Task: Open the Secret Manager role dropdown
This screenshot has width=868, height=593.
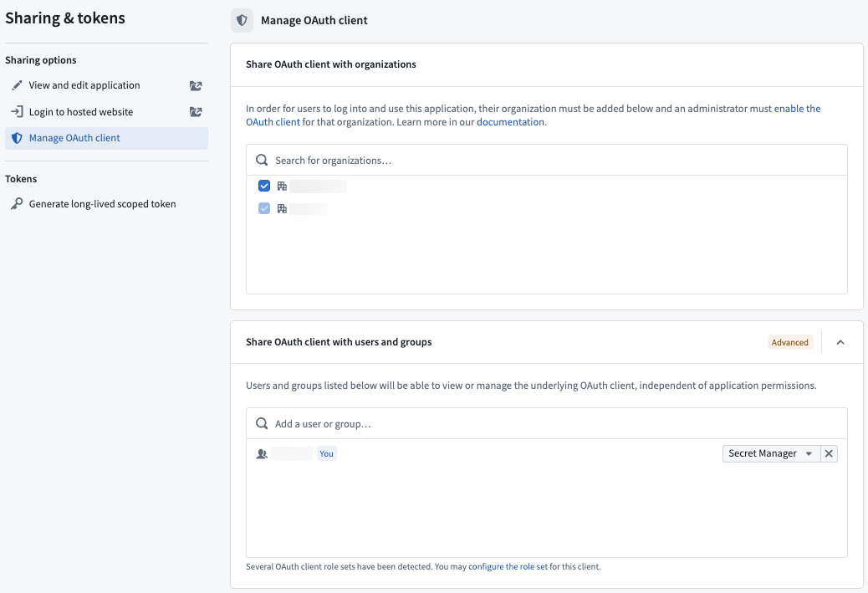Action: [770, 453]
